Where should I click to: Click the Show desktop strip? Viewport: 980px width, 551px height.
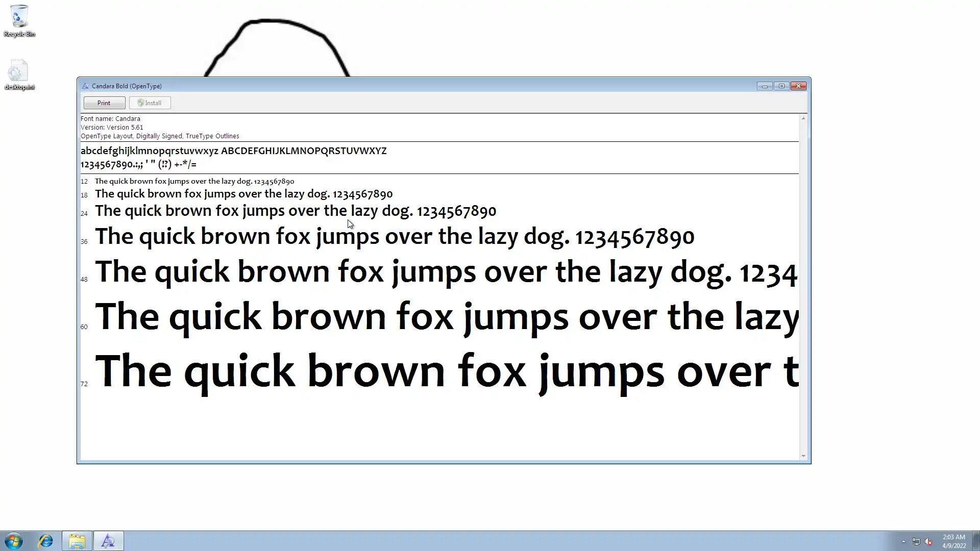[x=976, y=541]
